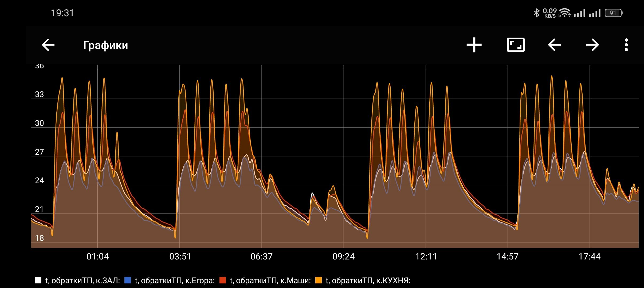
Task: Tap the Bluetooth status icon
Action: coord(536,13)
